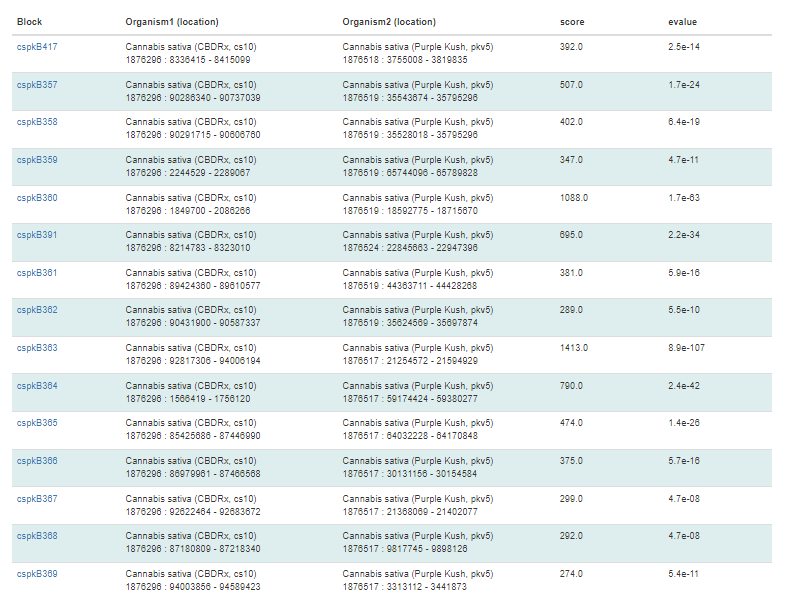Open the cspkB363 block
This screenshot has width=805, height=591.
click(37, 348)
